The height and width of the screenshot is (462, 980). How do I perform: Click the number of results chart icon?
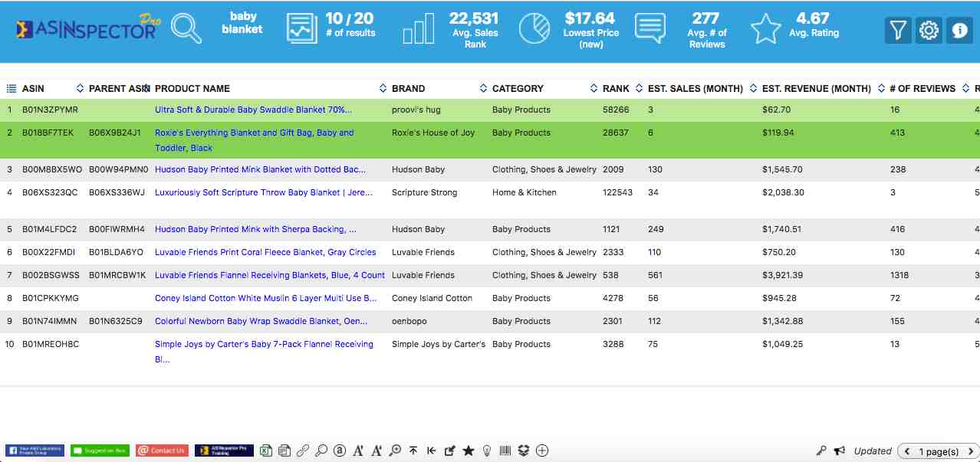pyautogui.click(x=301, y=29)
